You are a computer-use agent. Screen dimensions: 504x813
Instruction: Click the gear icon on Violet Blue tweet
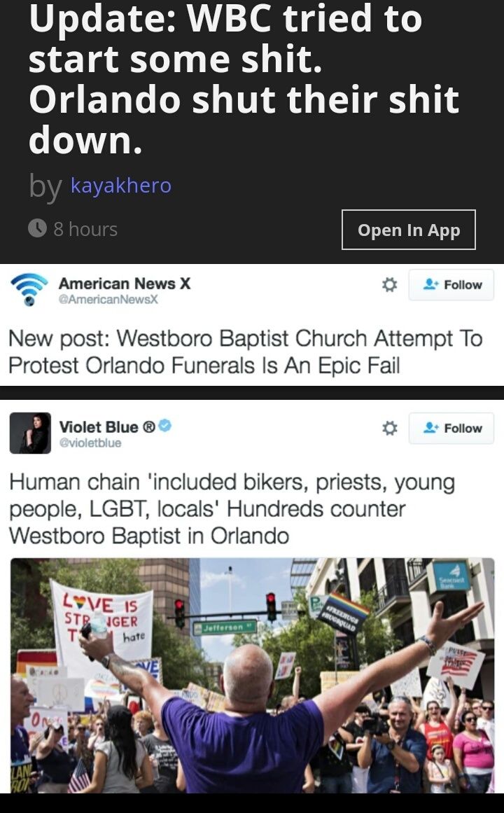(x=389, y=429)
